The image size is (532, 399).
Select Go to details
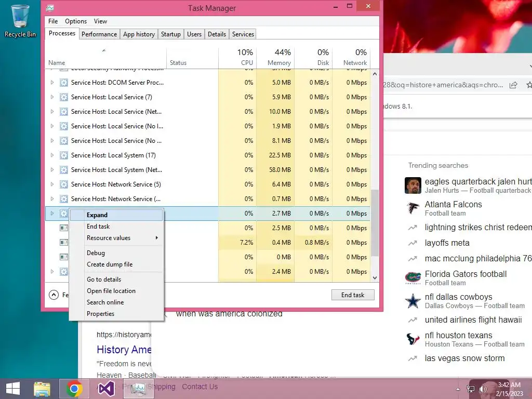(116, 279)
